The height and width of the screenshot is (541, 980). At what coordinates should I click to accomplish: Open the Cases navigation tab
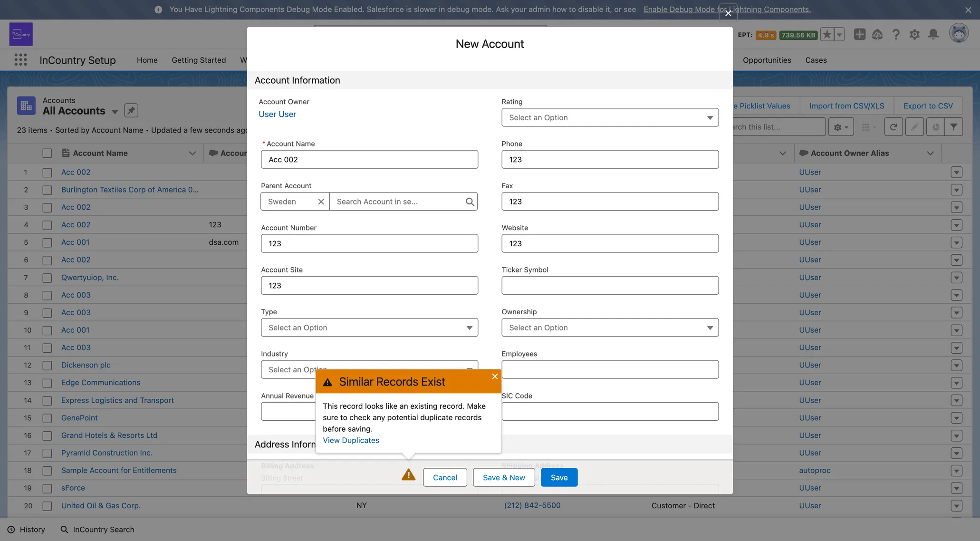click(816, 60)
